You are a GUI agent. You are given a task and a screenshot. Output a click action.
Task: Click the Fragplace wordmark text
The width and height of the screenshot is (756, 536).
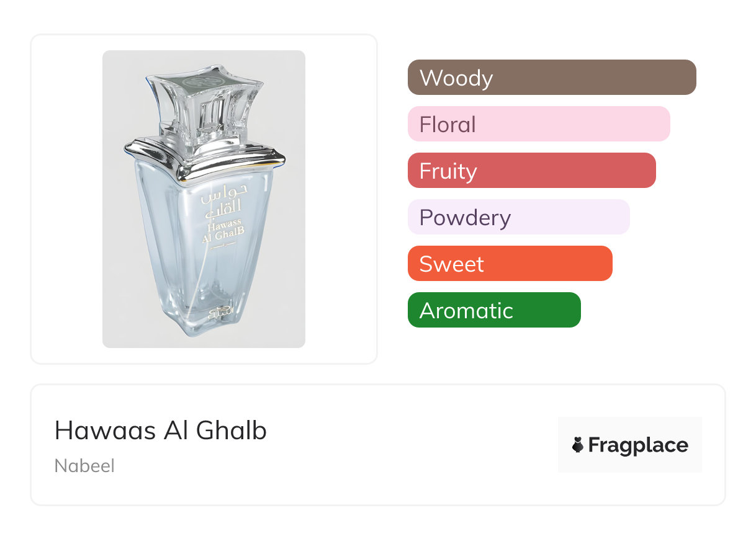point(638,445)
